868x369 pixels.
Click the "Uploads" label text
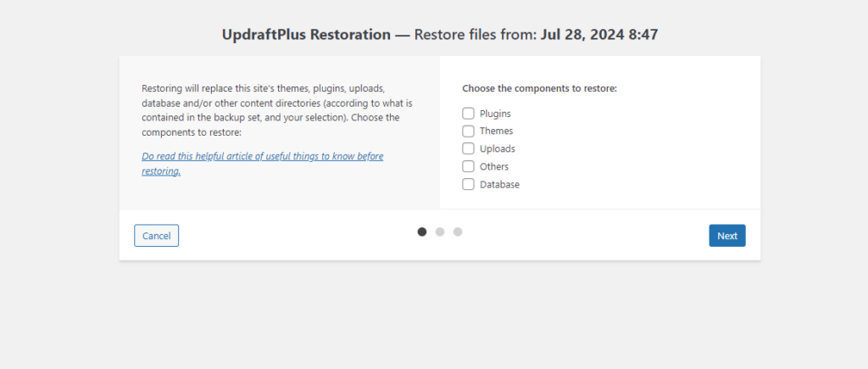pos(497,149)
